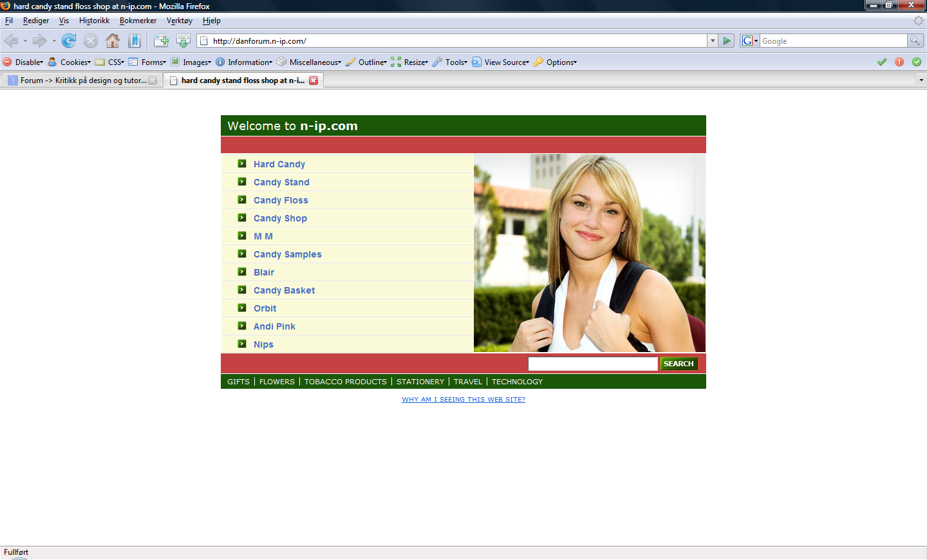Screen dimensions: 927x560
Task: Open the Tools dropdown in developer toolbar
Action: [x=450, y=62]
